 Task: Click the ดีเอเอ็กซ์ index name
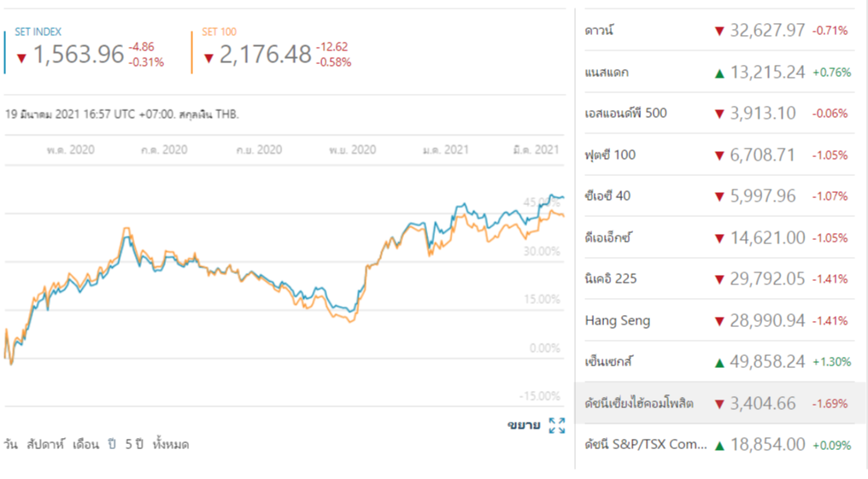coord(608,238)
